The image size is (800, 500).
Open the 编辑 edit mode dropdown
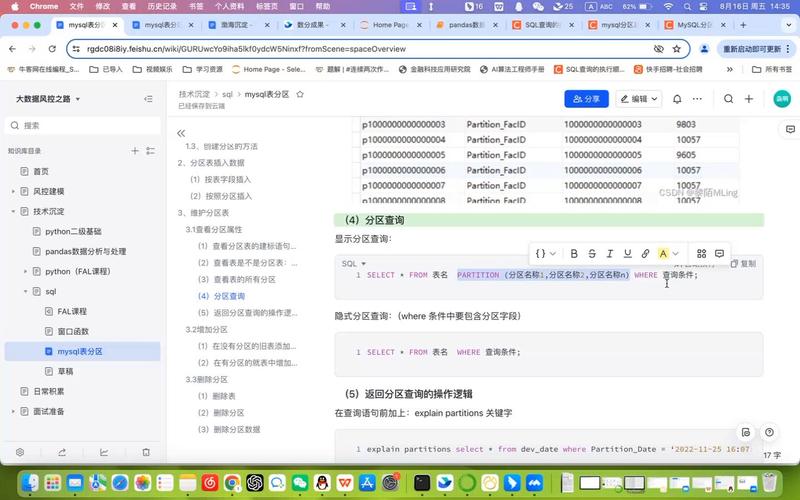click(639, 99)
